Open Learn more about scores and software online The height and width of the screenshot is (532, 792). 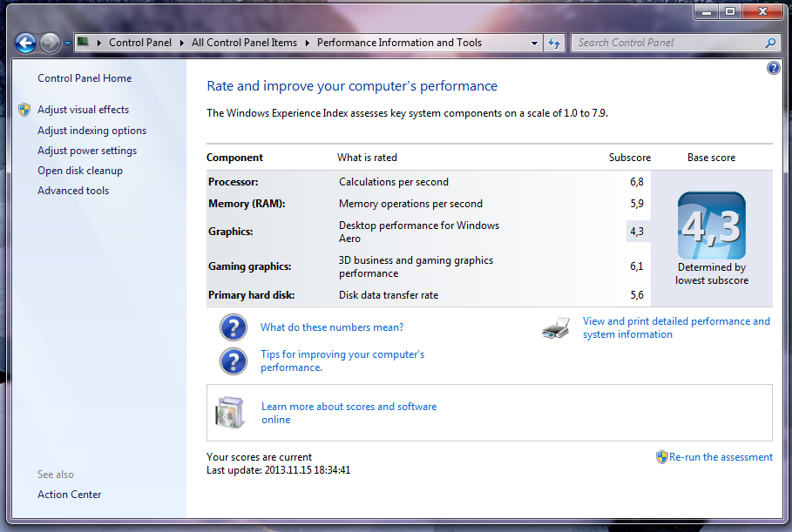point(349,413)
